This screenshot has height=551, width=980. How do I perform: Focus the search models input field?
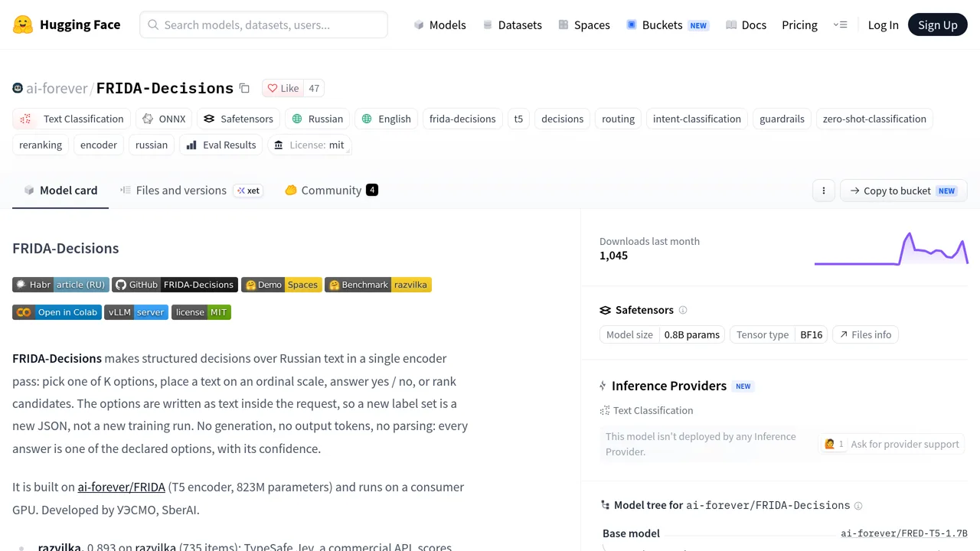pos(263,24)
